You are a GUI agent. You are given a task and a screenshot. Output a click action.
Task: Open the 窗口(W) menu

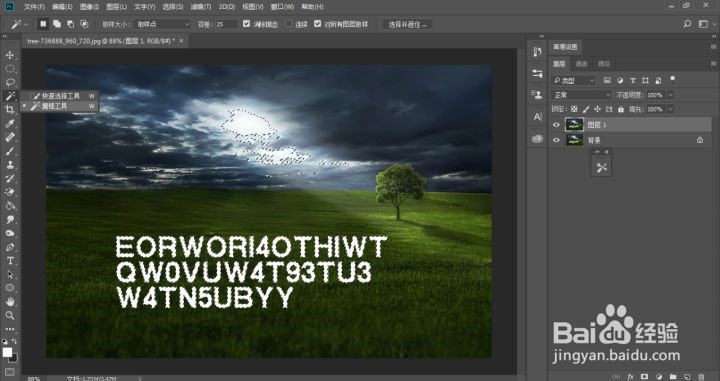[282, 7]
